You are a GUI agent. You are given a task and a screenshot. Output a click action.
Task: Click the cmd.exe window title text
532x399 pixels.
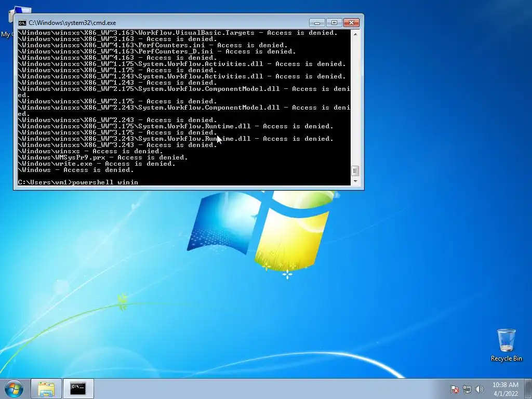(x=72, y=23)
